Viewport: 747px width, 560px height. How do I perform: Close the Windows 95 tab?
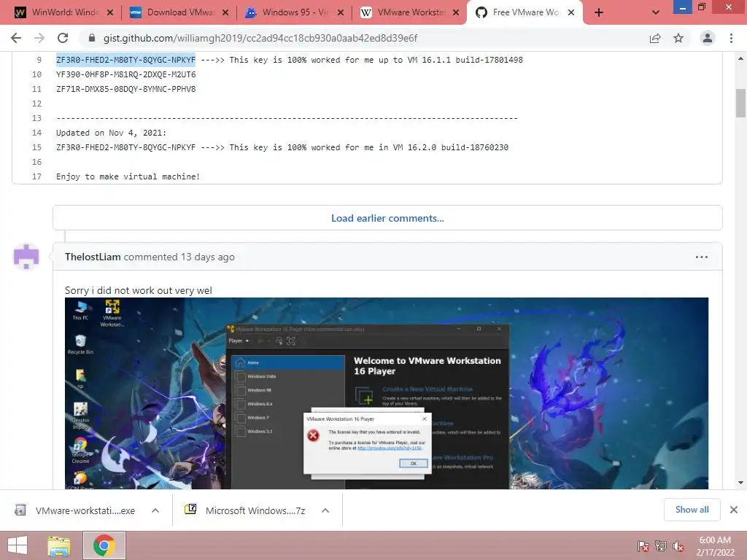click(x=341, y=13)
